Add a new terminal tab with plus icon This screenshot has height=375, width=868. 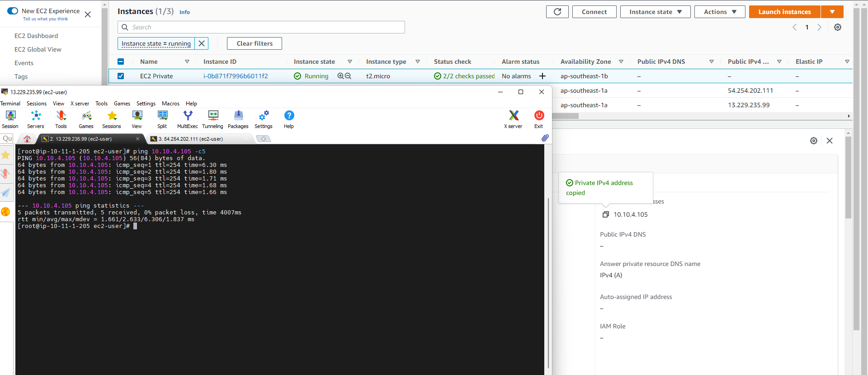pos(264,139)
